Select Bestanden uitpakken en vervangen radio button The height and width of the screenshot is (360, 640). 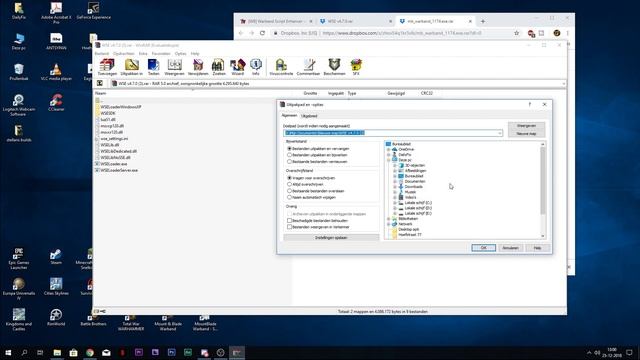click(x=289, y=149)
